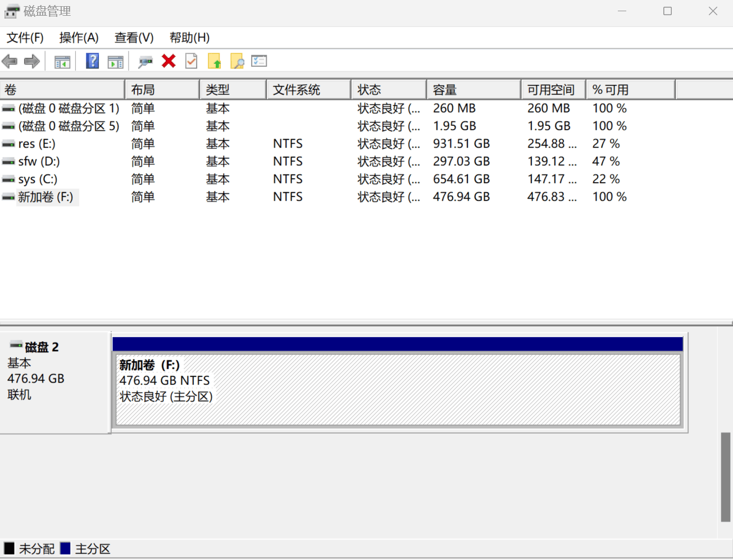Click the red X delete icon
Viewport: 733px width, 560px height.
pyautogui.click(x=169, y=61)
